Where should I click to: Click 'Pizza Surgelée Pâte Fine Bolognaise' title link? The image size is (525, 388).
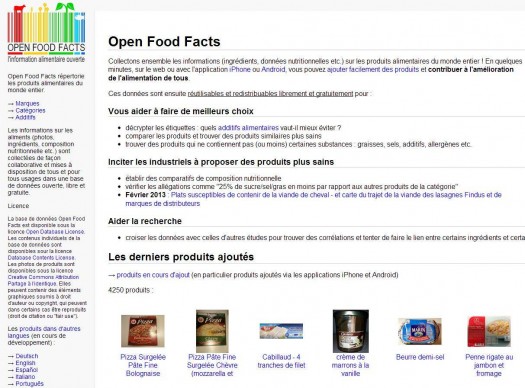tap(143, 365)
